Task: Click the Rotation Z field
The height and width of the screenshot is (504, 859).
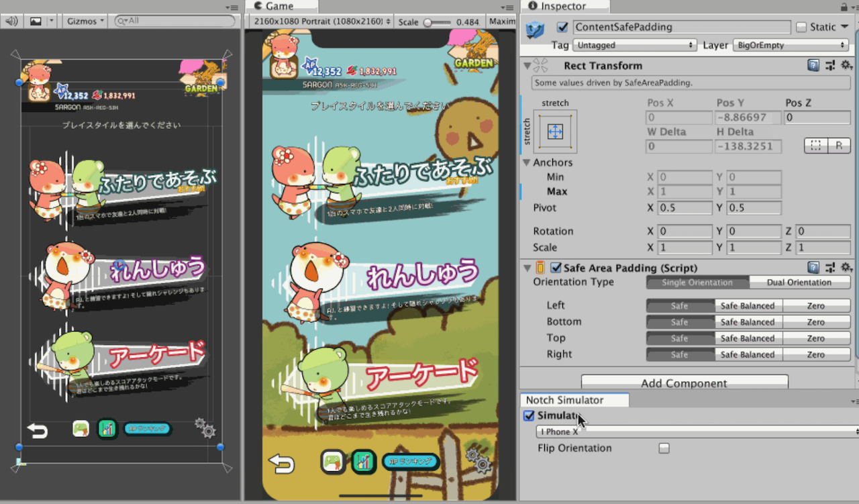Action: coord(823,231)
